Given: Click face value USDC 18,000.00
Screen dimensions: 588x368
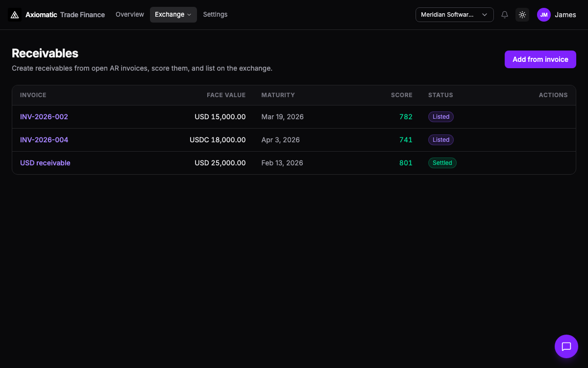Looking at the screenshot, I should 218,140.
